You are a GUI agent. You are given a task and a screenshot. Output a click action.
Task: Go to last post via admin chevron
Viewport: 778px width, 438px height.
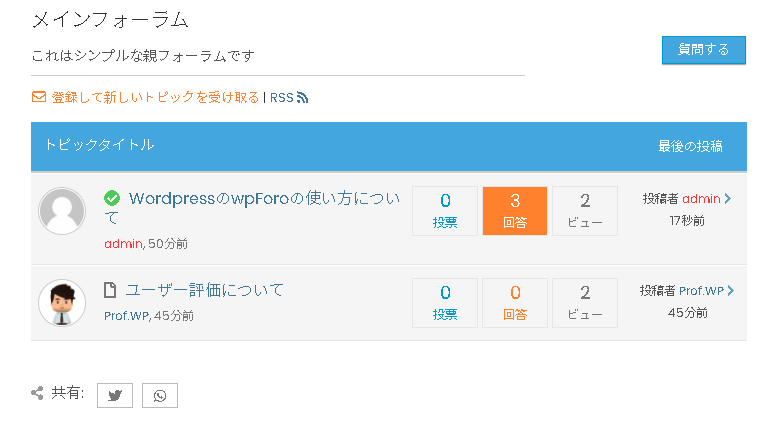pyautogui.click(x=728, y=199)
